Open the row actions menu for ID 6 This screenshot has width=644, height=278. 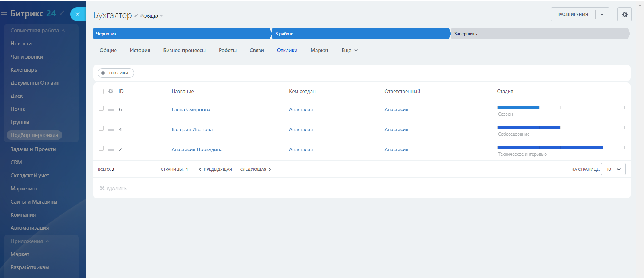(x=111, y=109)
